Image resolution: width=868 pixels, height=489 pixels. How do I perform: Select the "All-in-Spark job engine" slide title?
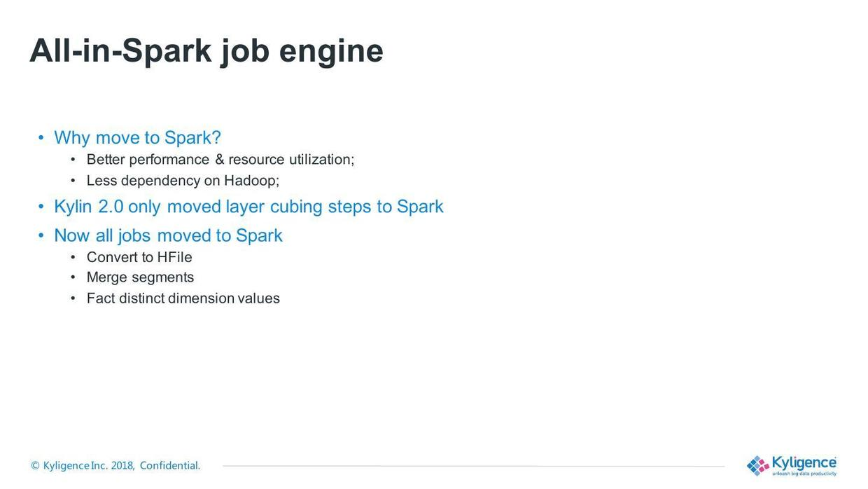[206, 50]
